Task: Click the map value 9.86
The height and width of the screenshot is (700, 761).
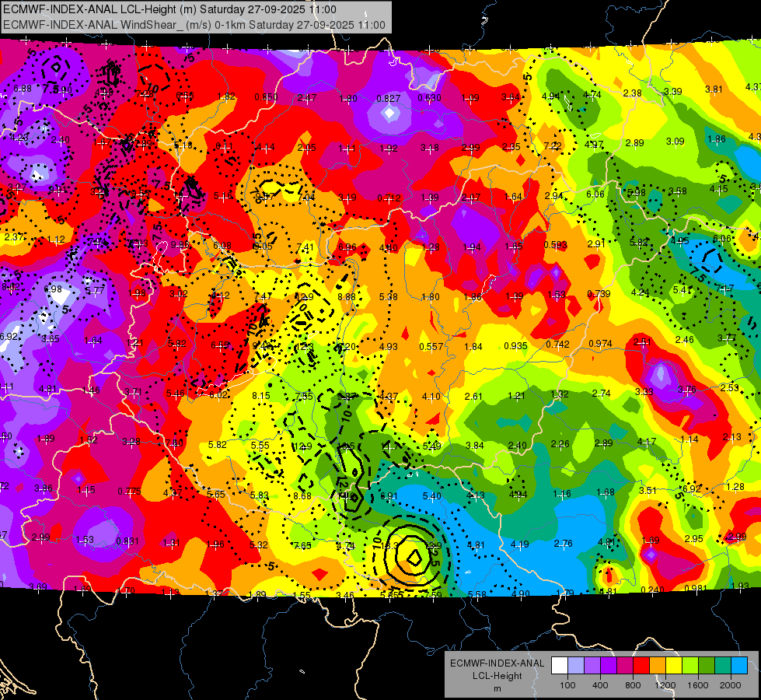Action: (180, 245)
